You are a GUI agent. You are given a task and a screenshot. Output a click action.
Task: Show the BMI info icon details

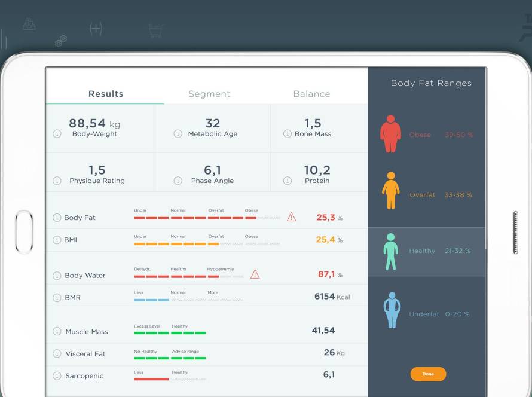57,240
